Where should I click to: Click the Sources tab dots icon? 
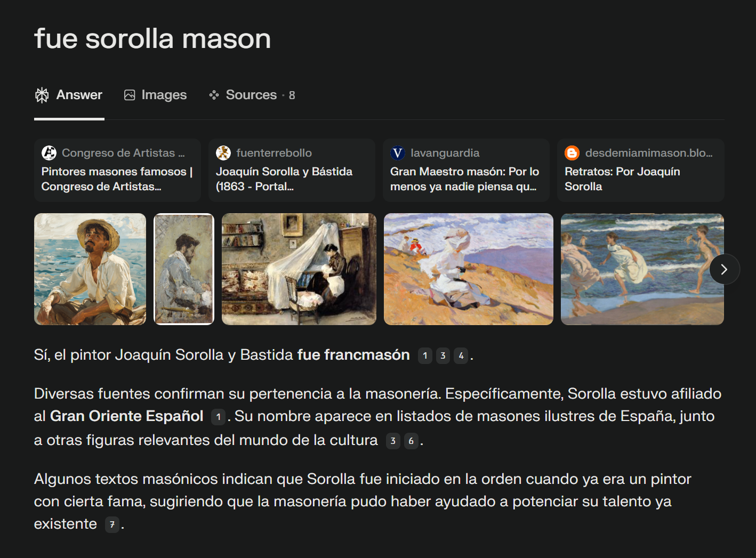pyautogui.click(x=214, y=95)
